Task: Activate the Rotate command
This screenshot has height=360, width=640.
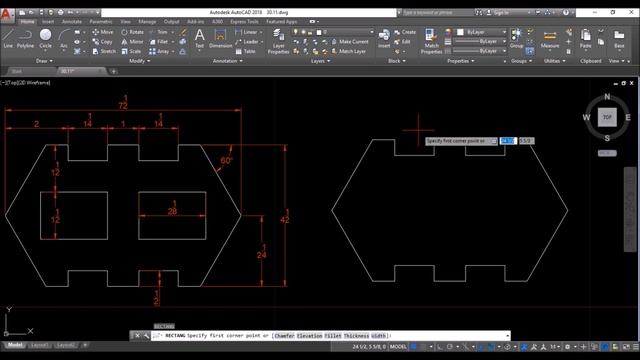Action: click(x=133, y=32)
